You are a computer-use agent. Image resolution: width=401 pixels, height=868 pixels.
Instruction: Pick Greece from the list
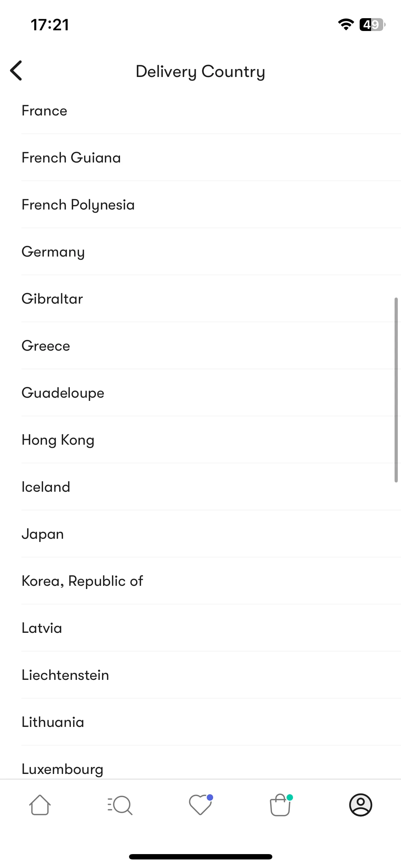point(211,346)
